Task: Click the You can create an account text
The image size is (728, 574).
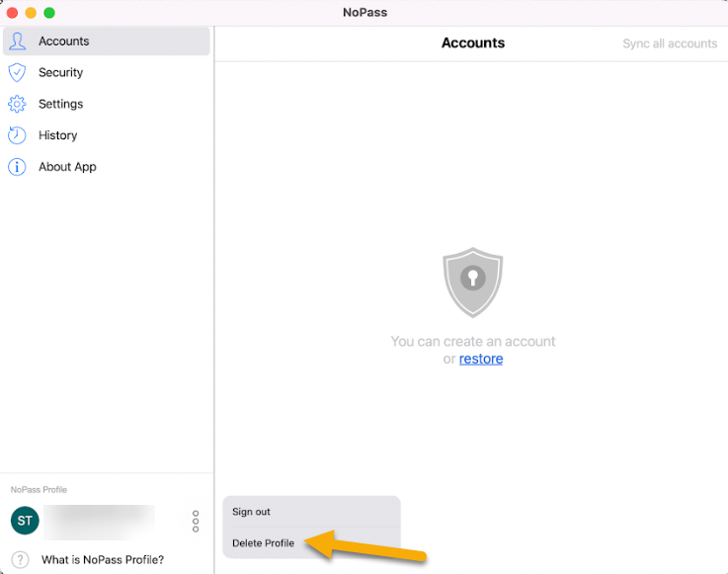Action: pyautogui.click(x=472, y=341)
